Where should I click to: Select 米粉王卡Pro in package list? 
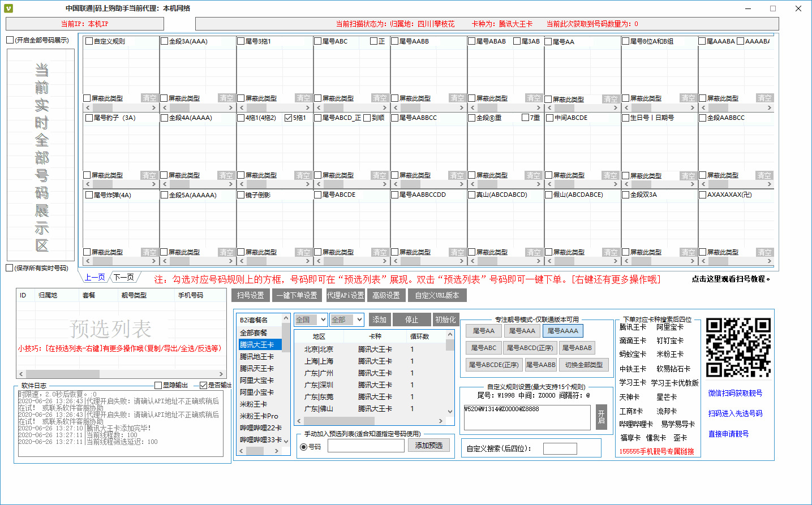(x=260, y=416)
